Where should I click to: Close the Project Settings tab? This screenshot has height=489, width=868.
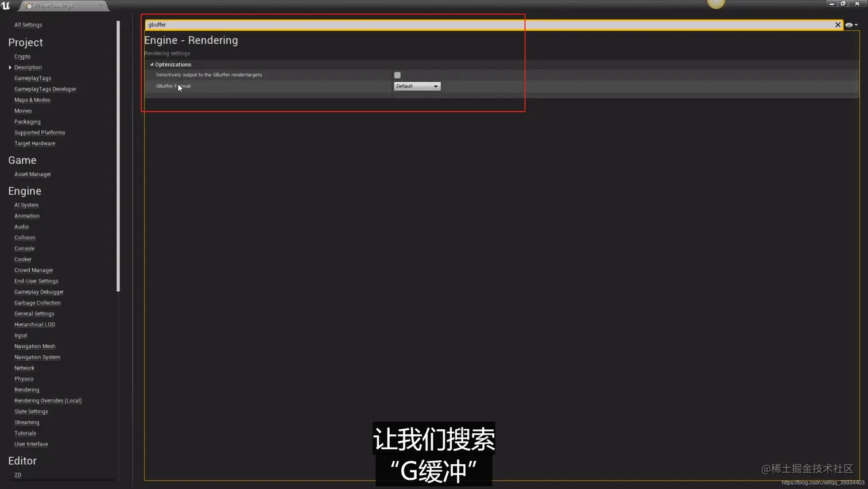click(x=100, y=5)
